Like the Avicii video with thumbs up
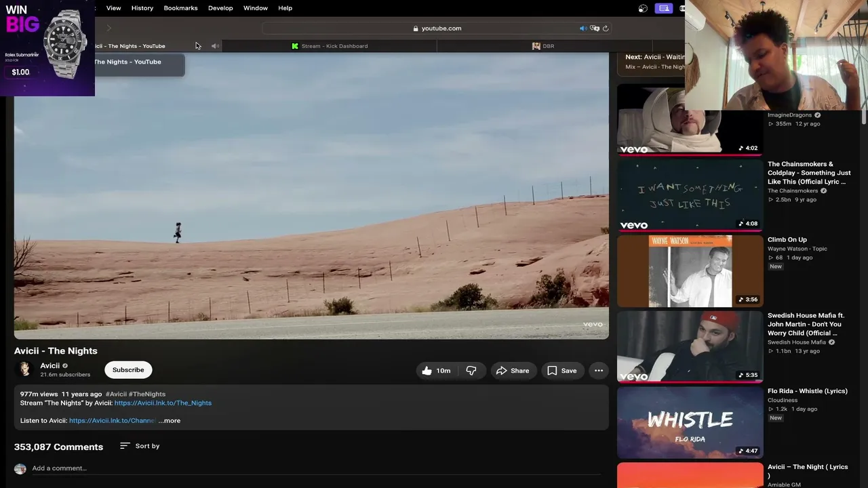Viewport: 868px width, 488px height. pyautogui.click(x=435, y=371)
